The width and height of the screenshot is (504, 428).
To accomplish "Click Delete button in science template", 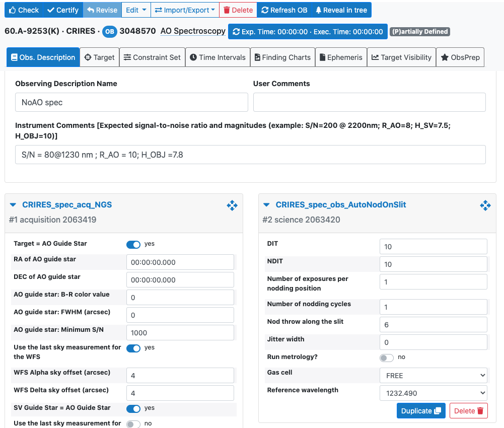I will click(468, 411).
